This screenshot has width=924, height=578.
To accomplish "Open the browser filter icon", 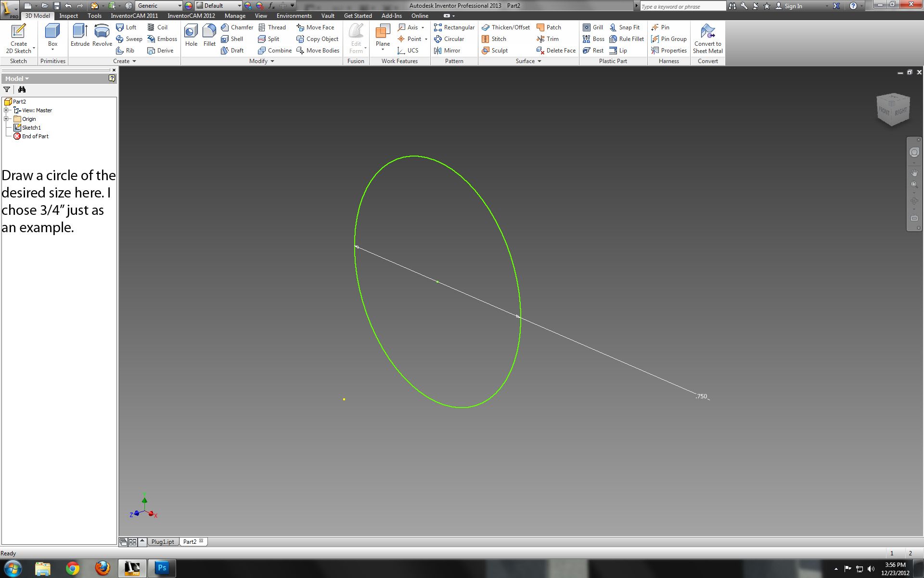I will point(7,90).
